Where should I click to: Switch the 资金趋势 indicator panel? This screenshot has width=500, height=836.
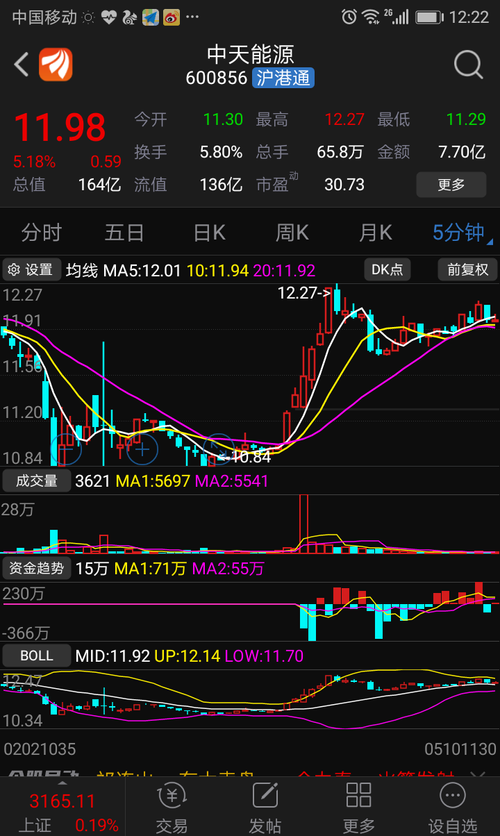click(x=36, y=568)
